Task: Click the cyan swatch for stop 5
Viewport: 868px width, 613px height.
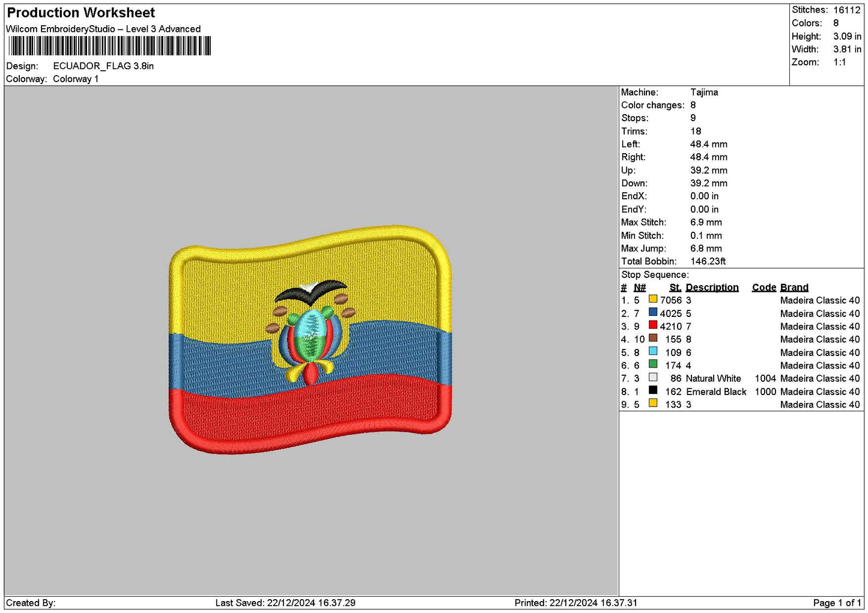Action: [x=653, y=351]
